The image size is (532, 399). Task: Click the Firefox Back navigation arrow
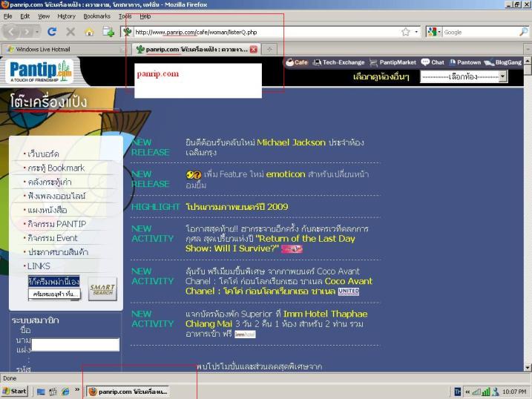pos(11,32)
